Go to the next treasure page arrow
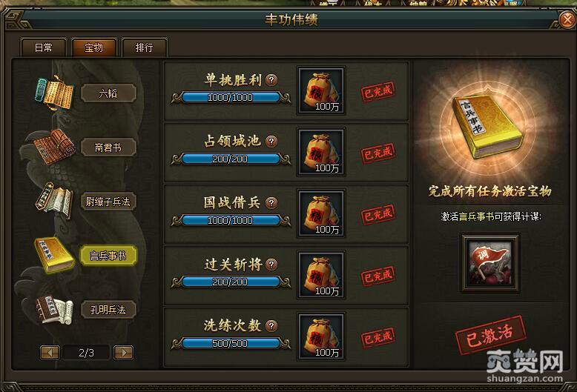The image size is (577, 392). [x=124, y=353]
